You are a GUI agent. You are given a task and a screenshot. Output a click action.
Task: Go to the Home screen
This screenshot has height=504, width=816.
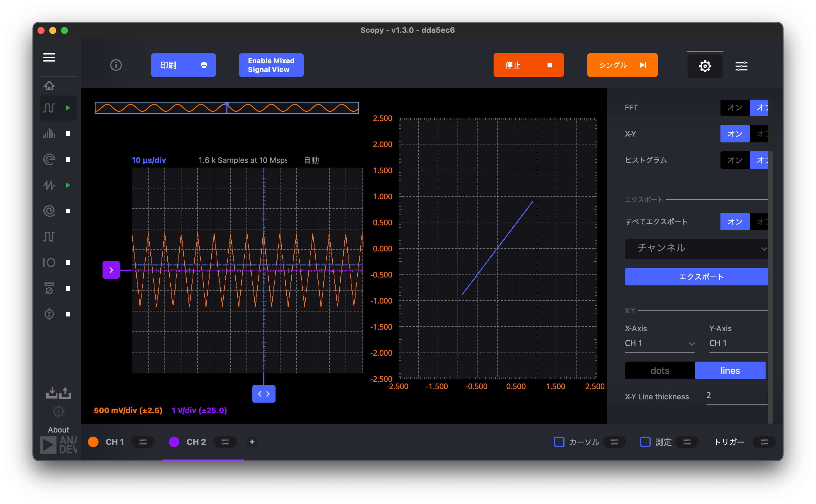coord(49,86)
